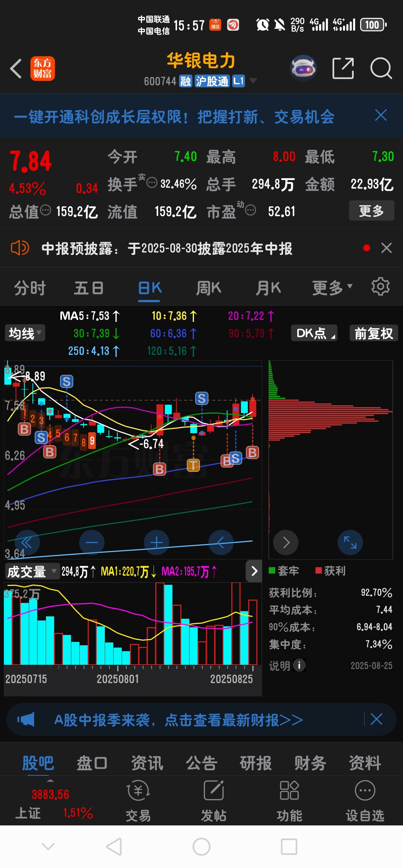The width and height of the screenshot is (403, 868).
Task: Switch to 月K chart tab
Action: pos(268,288)
